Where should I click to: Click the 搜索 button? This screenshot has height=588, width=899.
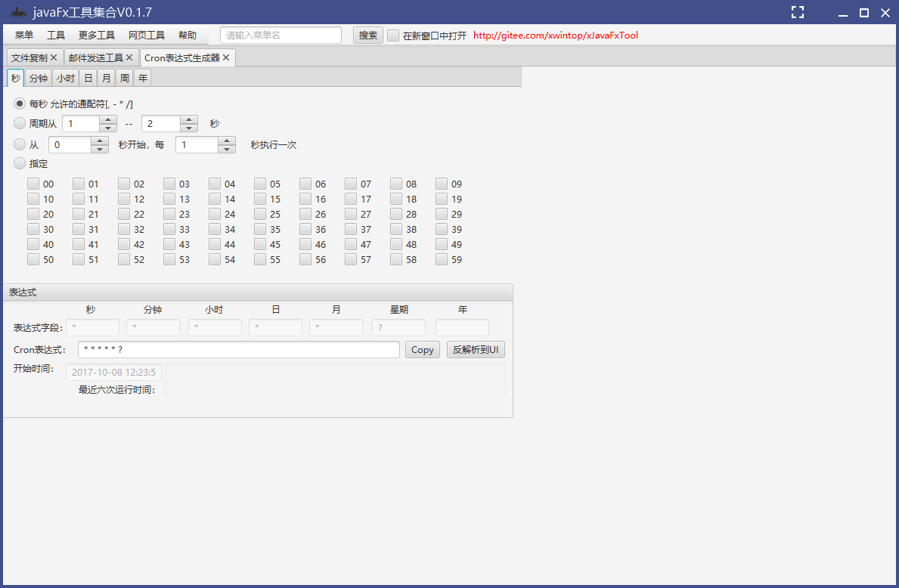368,36
